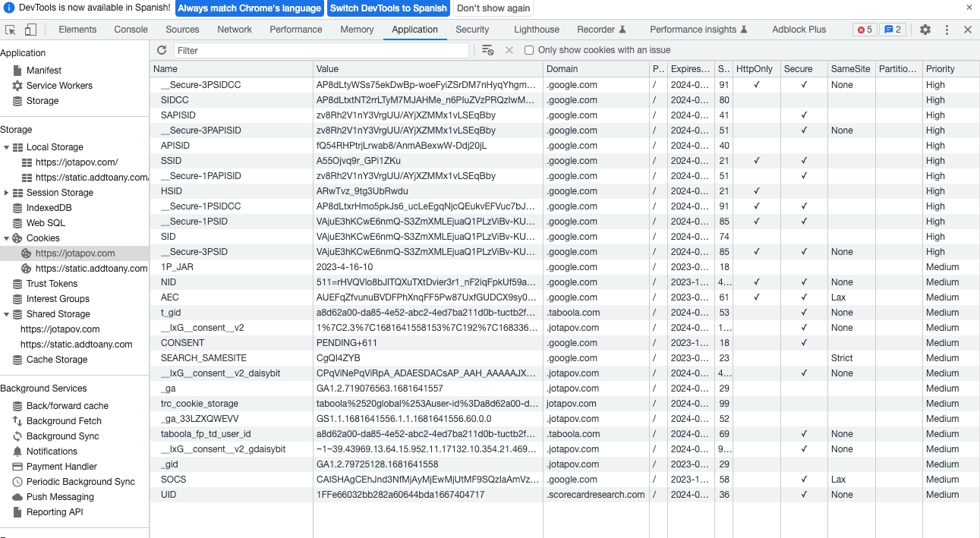The image size is (980, 538).
Task: Select the CONSENT cookie row
Action: 565,343
